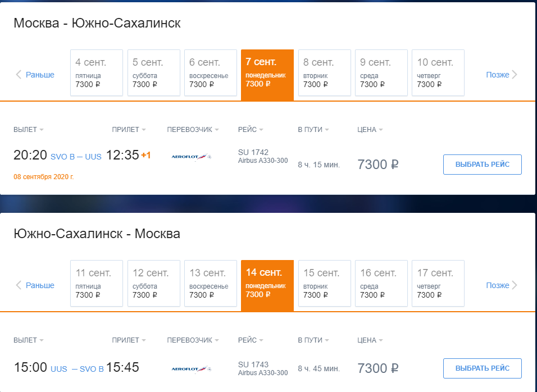
Task: Click the left chevron beside outbound Раньше
Action: click(19, 75)
